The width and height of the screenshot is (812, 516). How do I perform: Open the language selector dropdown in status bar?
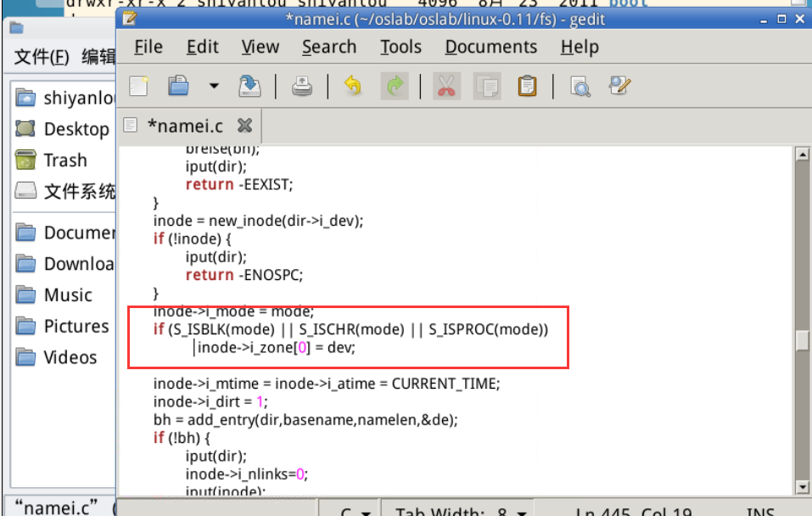tap(356, 512)
